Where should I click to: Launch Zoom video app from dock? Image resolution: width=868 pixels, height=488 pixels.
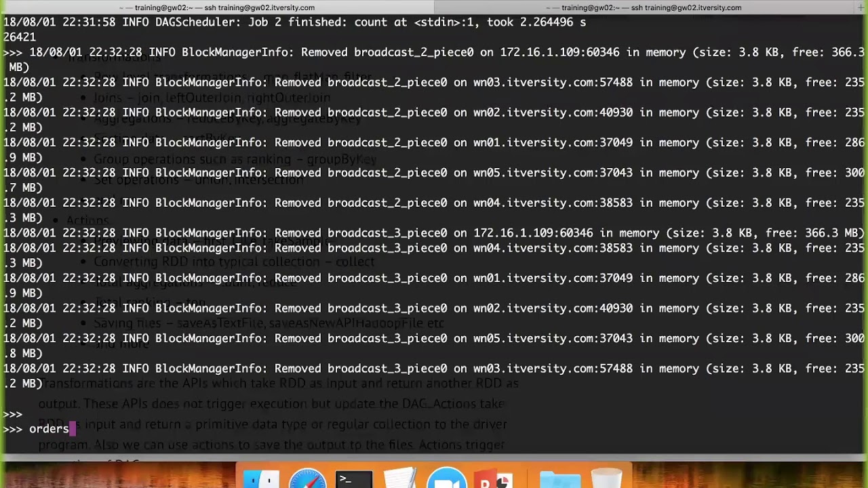[446, 478]
